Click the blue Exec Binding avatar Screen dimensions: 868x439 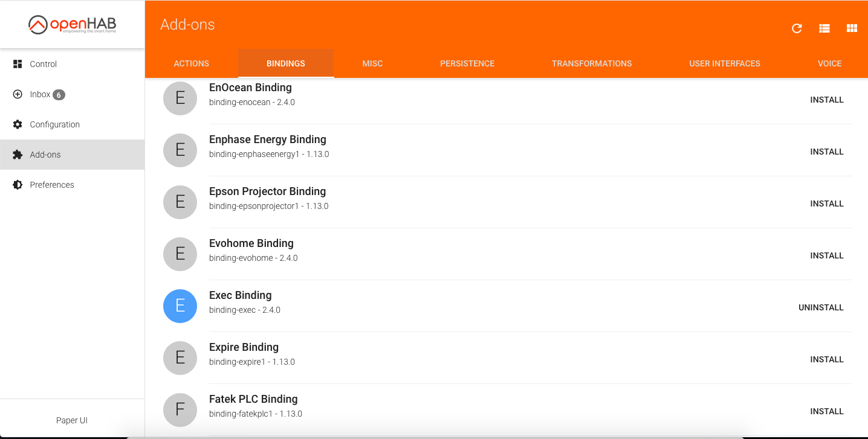pos(180,306)
